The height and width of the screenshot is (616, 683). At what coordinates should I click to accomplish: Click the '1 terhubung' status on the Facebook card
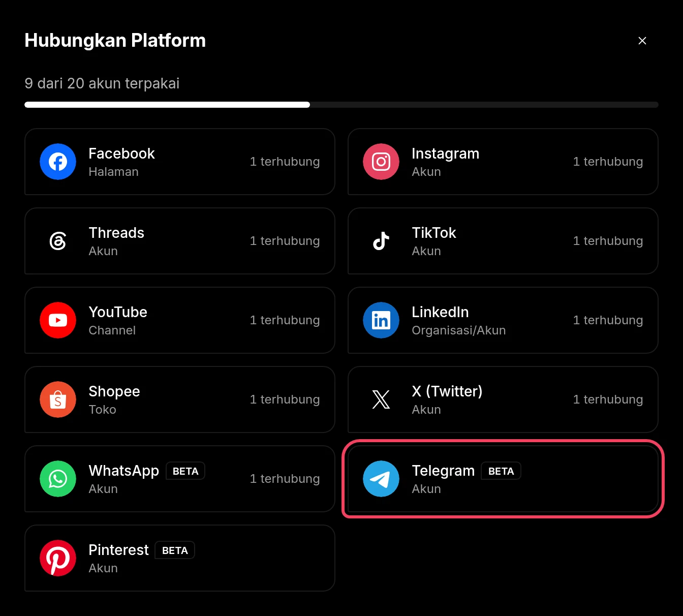point(285,162)
